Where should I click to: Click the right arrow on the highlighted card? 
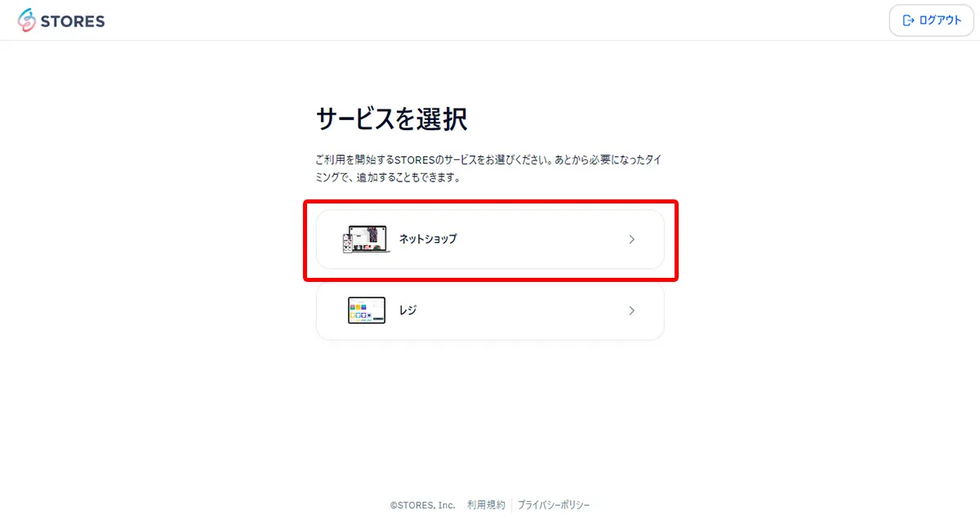click(x=631, y=239)
